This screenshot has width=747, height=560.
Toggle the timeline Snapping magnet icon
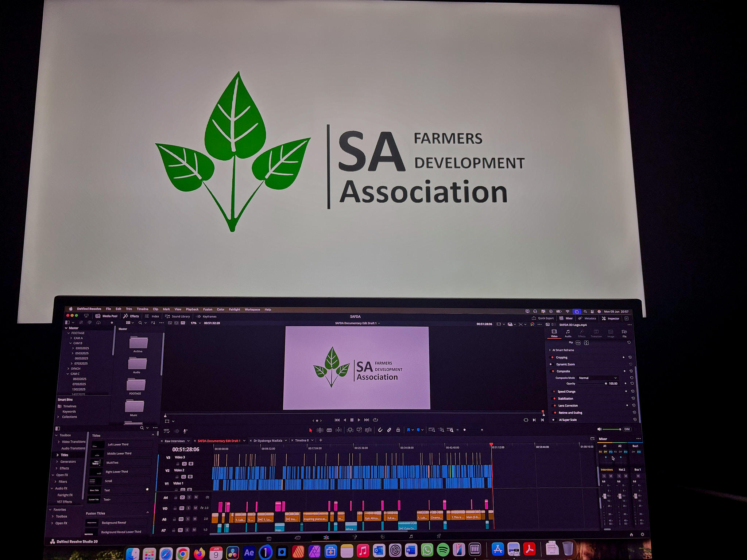[x=380, y=430]
